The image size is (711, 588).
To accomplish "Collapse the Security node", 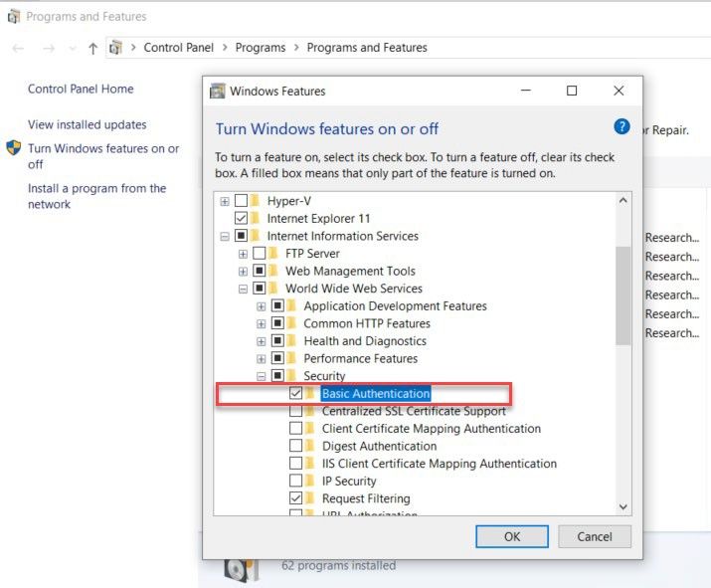I will 262,376.
